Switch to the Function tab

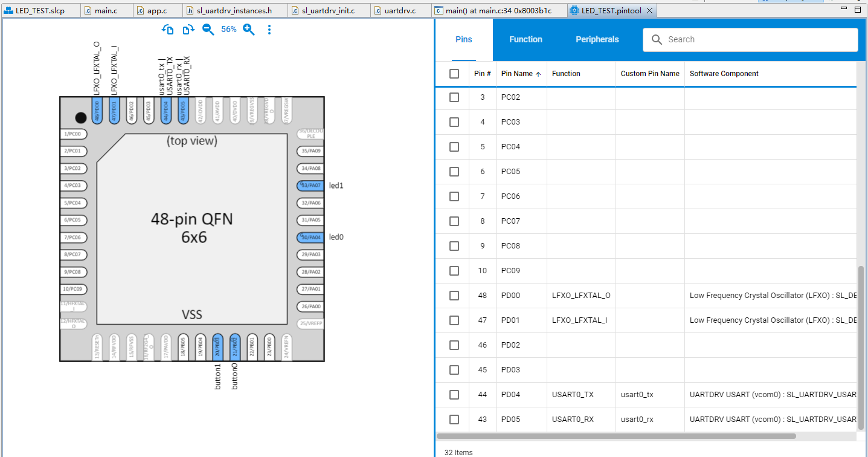click(x=526, y=40)
